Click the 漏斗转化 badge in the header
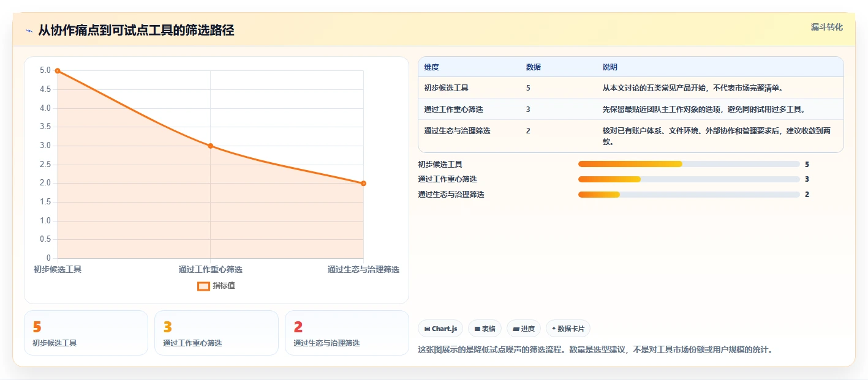This screenshot has height=380, width=868. click(826, 27)
